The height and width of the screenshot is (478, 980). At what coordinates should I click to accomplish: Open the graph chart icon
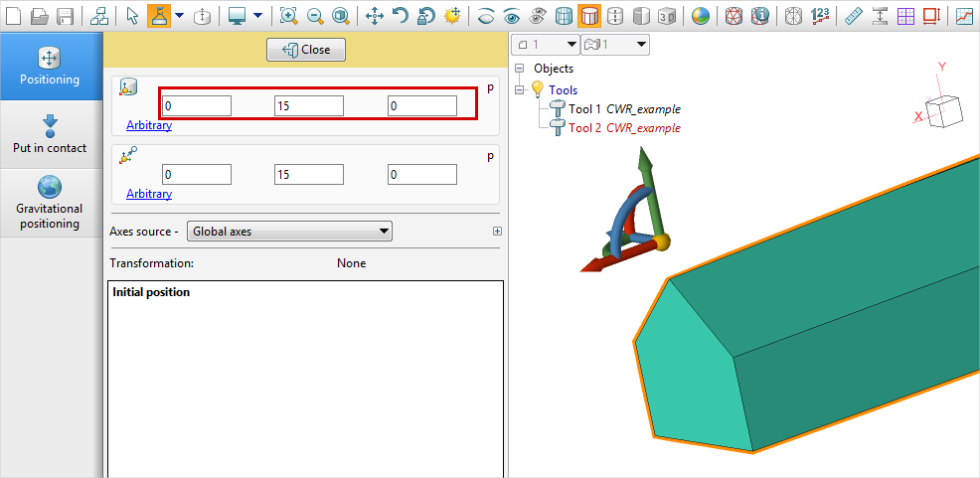tap(964, 16)
